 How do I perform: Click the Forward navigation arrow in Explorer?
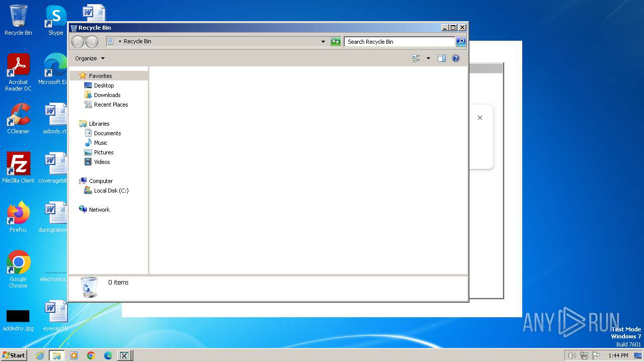click(92, 42)
